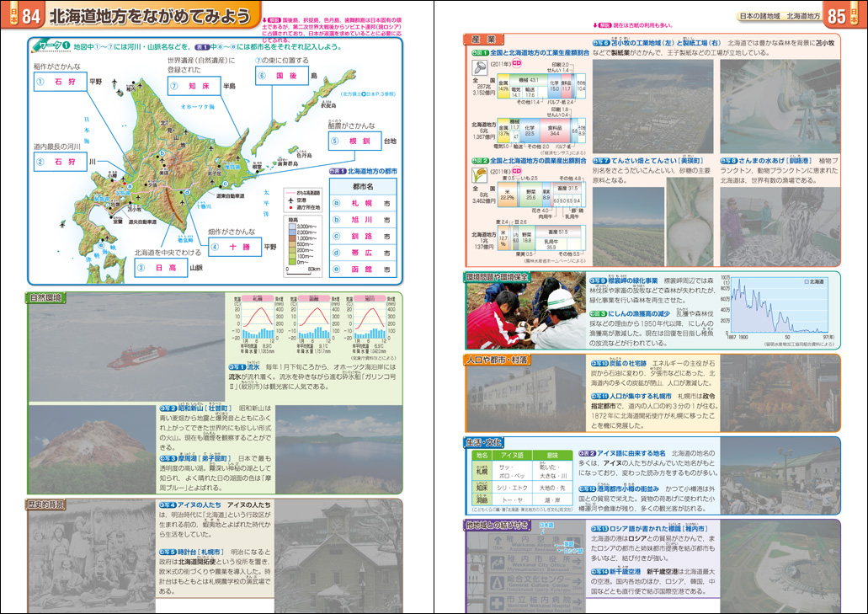This screenshot has width=868, height=614.
Task: Click the paper mill roll photo
Action: tap(780, 106)
